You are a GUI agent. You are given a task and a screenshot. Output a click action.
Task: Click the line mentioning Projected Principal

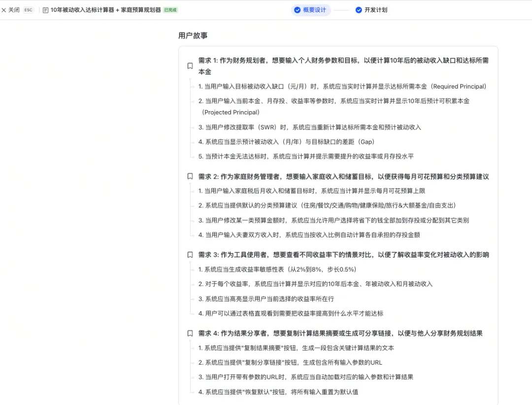(x=334, y=106)
